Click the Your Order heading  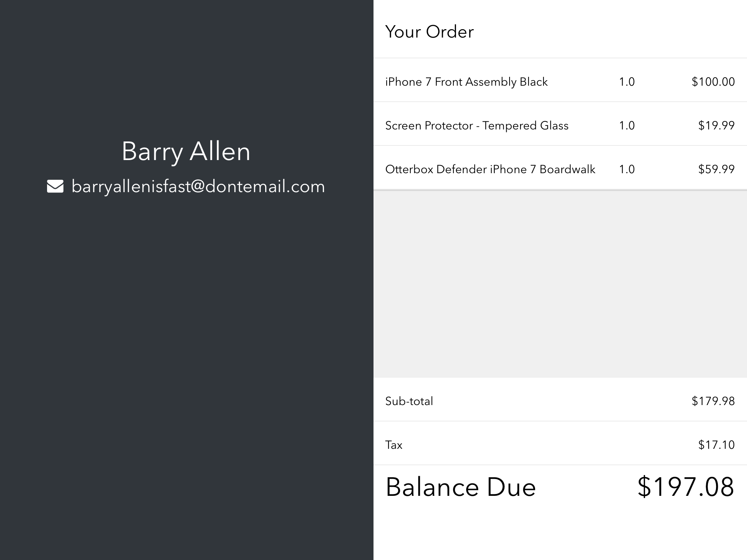[x=429, y=32]
